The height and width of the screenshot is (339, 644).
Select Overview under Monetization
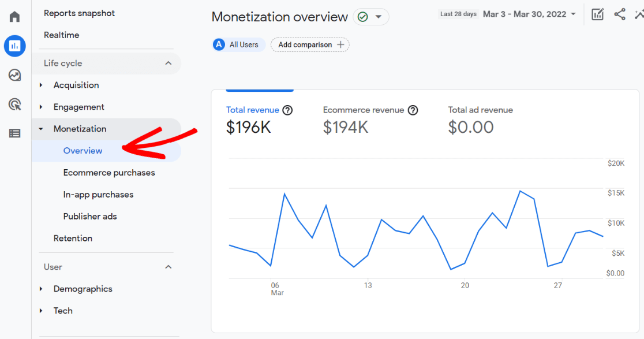point(83,151)
